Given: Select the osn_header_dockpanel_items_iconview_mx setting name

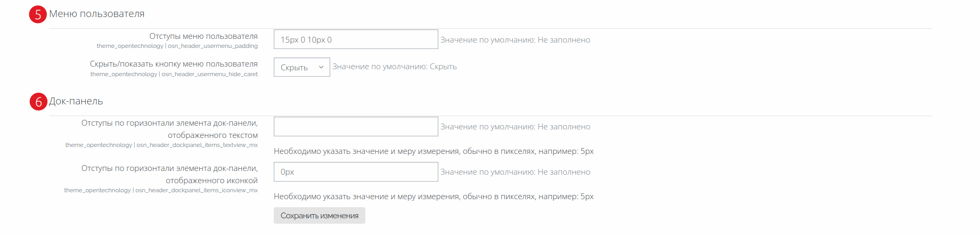Looking at the screenshot, I should pyautogui.click(x=197, y=190).
